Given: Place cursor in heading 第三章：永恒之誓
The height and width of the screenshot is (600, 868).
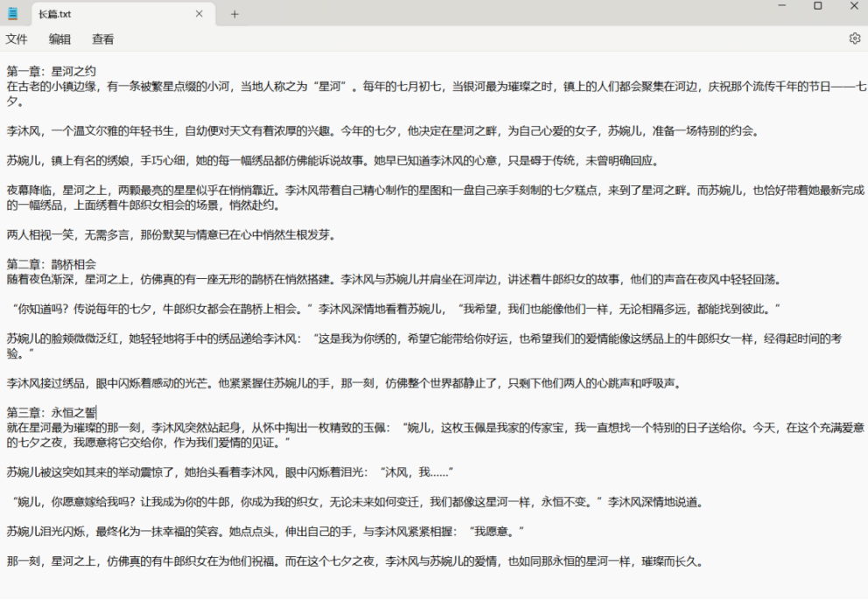Looking at the screenshot, I should [x=52, y=413].
